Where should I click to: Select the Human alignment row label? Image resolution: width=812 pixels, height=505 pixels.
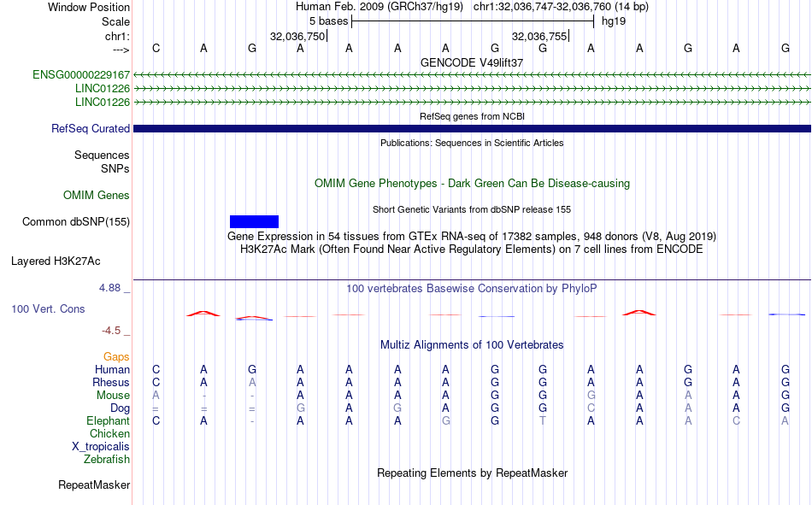click(112, 369)
